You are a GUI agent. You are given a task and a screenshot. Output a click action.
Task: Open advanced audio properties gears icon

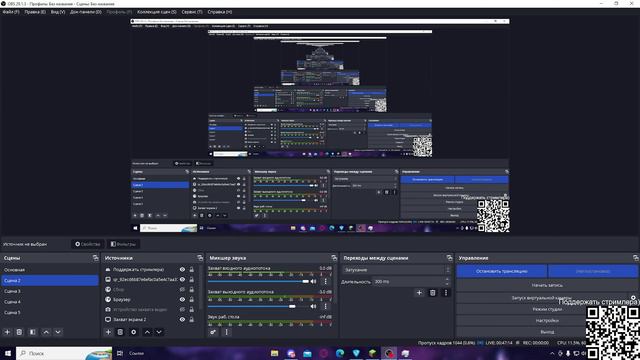[213, 332]
